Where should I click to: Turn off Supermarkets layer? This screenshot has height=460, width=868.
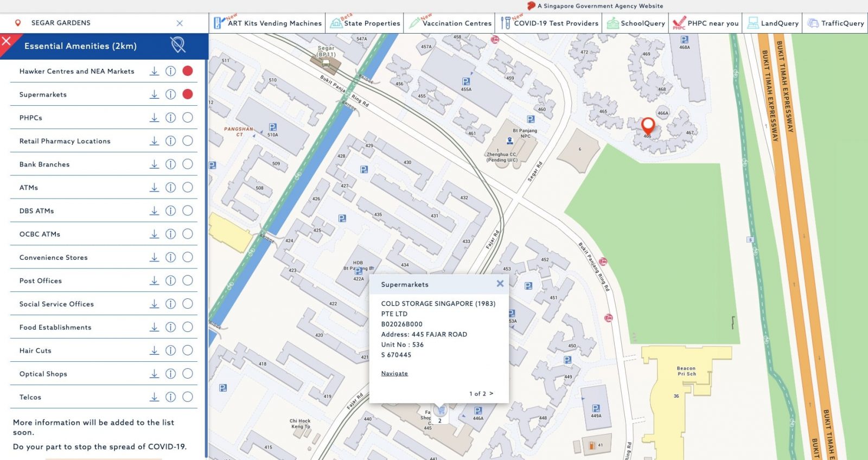click(x=188, y=94)
